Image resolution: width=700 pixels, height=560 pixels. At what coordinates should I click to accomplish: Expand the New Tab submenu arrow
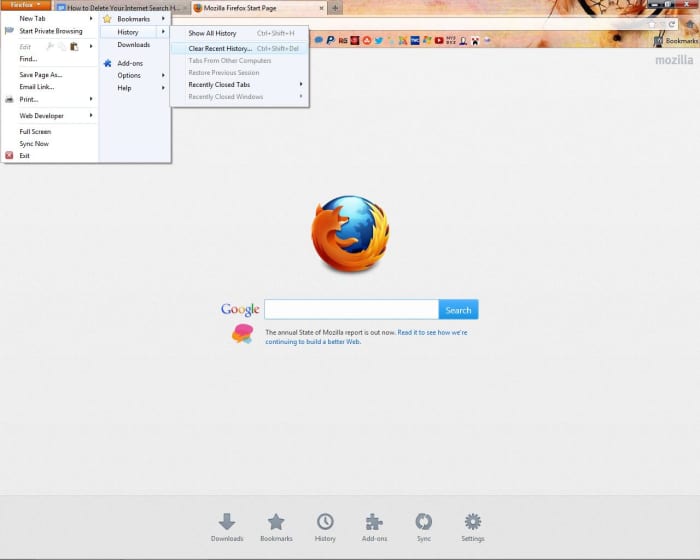[x=91, y=18]
